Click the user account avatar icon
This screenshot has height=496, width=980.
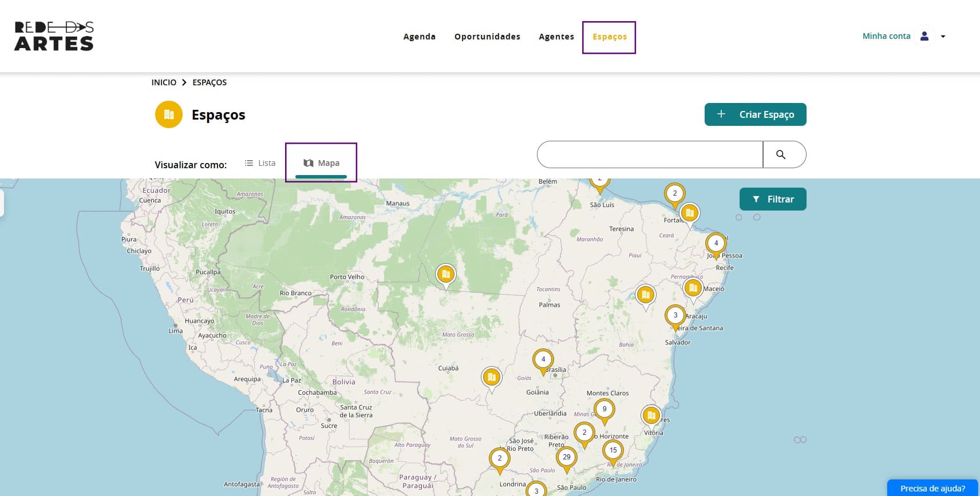pos(924,36)
